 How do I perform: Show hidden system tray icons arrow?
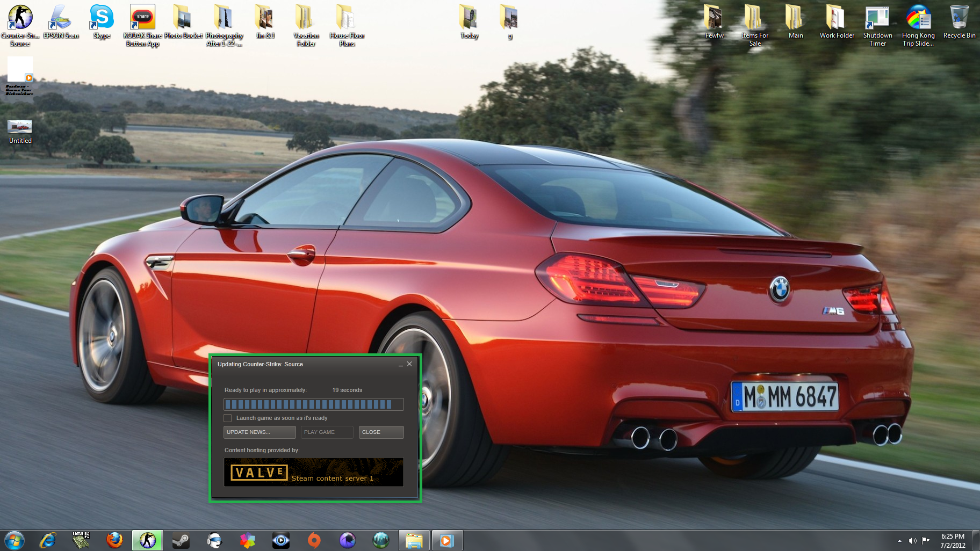click(x=899, y=541)
